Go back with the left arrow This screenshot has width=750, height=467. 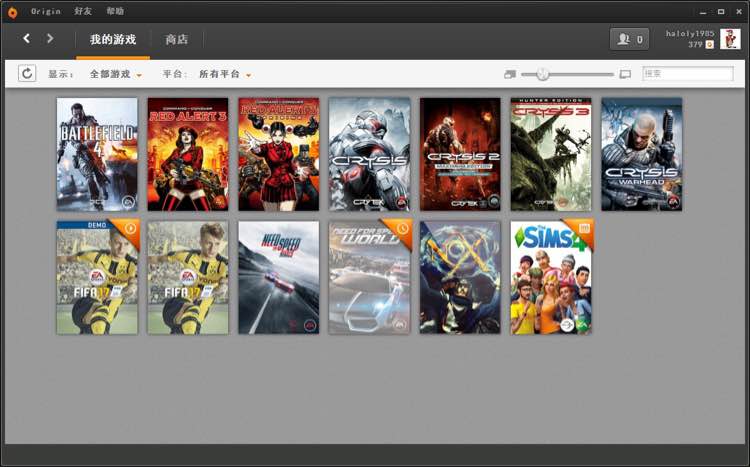click(x=27, y=38)
